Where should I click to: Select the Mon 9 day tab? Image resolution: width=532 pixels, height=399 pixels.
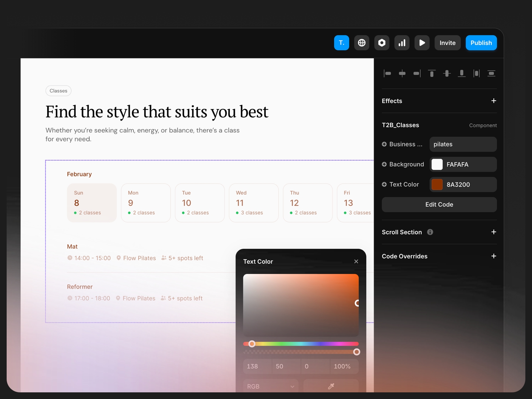[x=146, y=203]
